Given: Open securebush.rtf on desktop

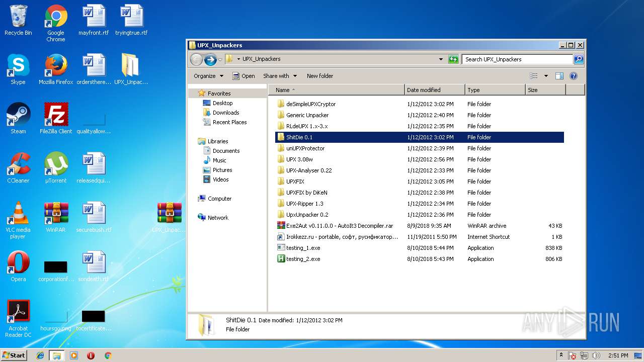Looking at the screenshot, I should 94,217.
